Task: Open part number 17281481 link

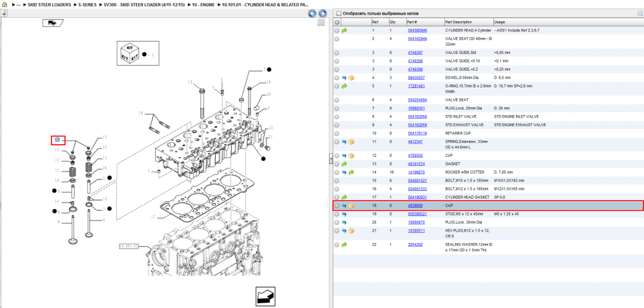Action: pos(416,86)
